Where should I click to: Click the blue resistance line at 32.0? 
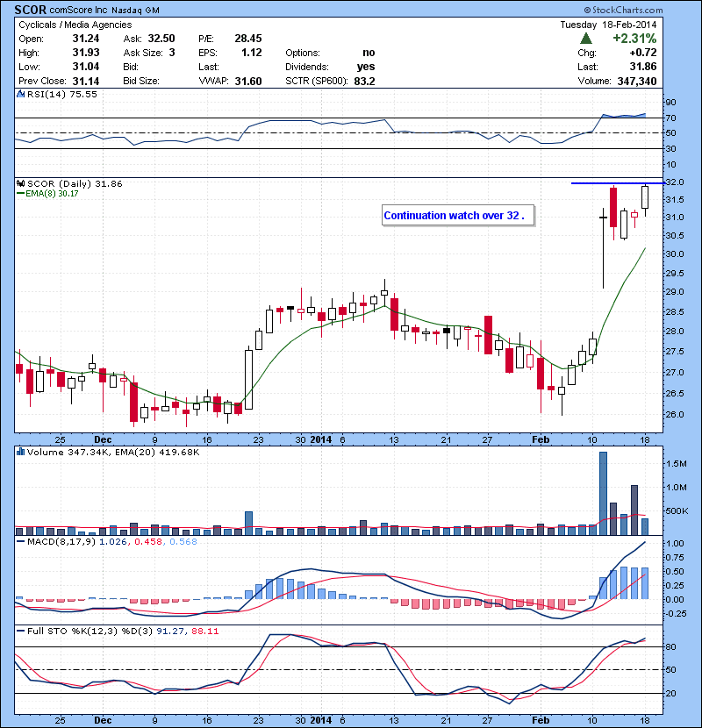[618, 183]
